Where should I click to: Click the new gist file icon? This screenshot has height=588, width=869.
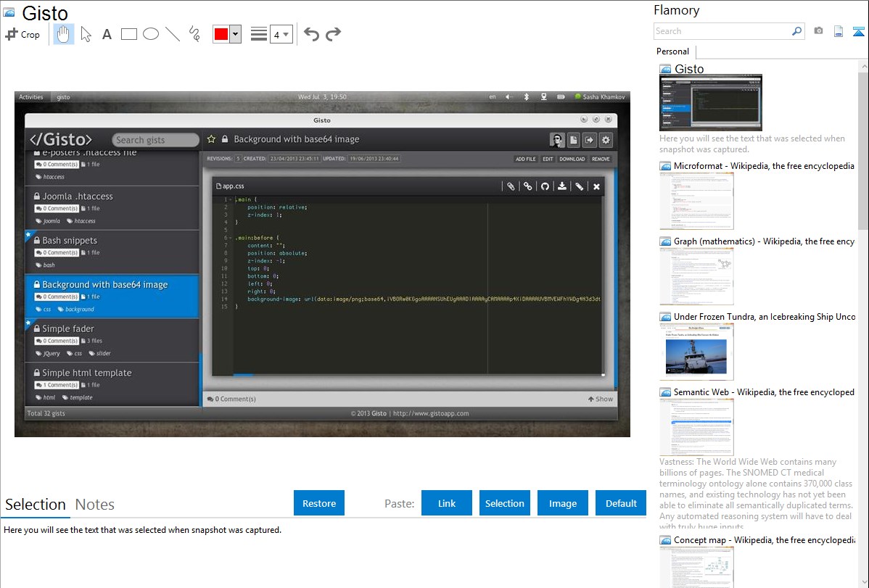(x=574, y=140)
